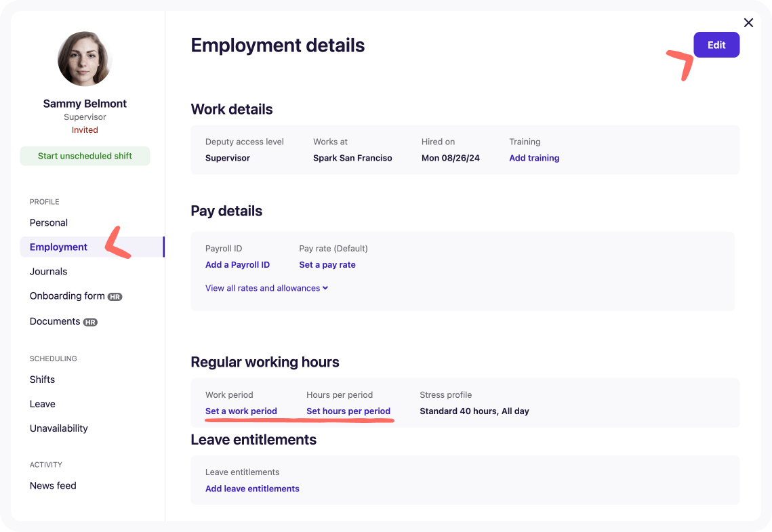The width and height of the screenshot is (772, 532).
Task: Add a Payroll ID
Action: pyautogui.click(x=237, y=265)
